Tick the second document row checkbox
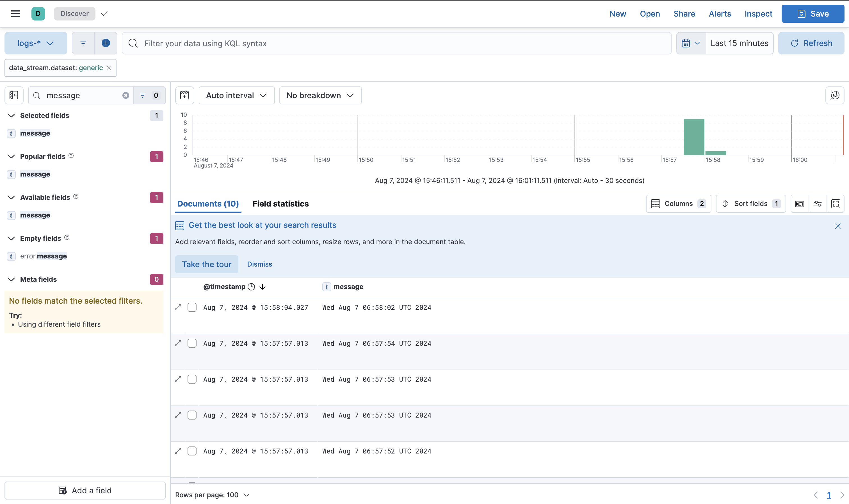The height and width of the screenshot is (504, 849). pos(192,343)
